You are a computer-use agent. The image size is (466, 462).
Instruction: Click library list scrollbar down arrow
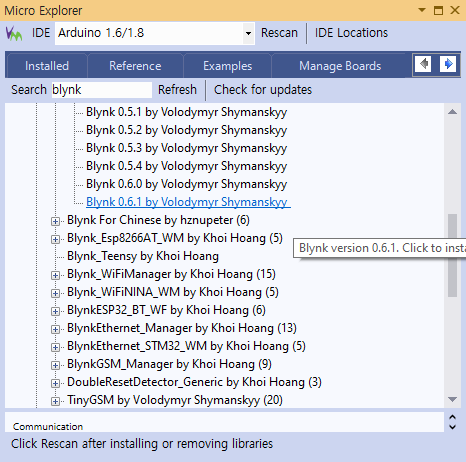[452, 399]
